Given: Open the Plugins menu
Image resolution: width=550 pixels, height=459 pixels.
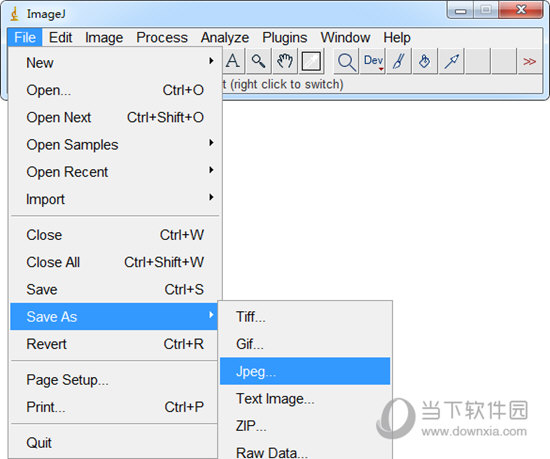Looking at the screenshot, I should pos(284,38).
